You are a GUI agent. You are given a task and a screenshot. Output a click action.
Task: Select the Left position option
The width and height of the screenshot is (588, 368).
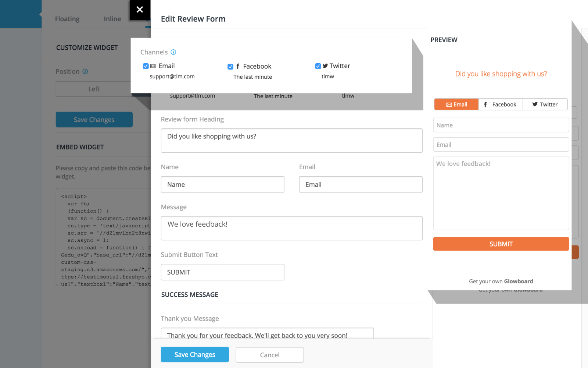94,89
